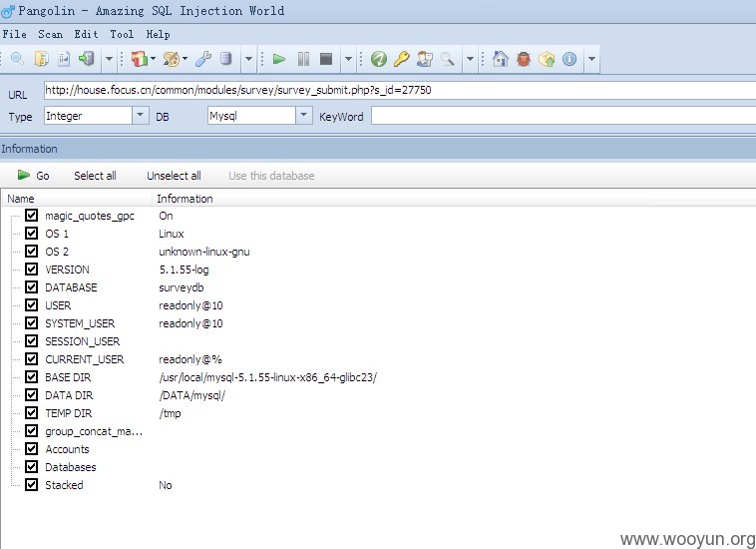756x549 pixels.
Task: Click the colored cubes toolbar icon
Action: pyautogui.click(x=139, y=59)
